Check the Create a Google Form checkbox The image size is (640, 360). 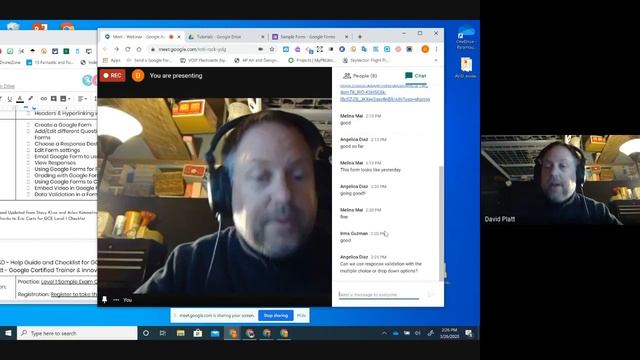tap(28, 125)
